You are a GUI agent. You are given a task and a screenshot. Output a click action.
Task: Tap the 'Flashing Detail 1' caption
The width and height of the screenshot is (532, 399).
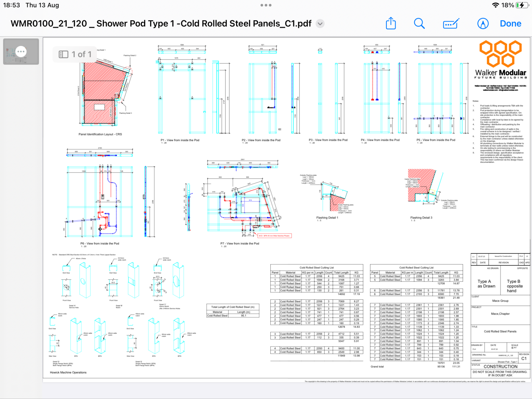click(327, 218)
